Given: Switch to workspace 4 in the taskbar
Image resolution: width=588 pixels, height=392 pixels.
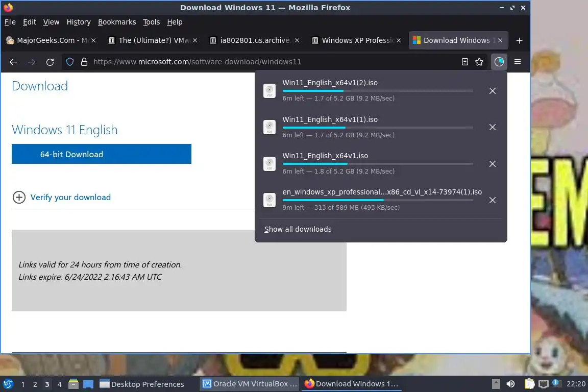Looking at the screenshot, I should [x=59, y=384].
